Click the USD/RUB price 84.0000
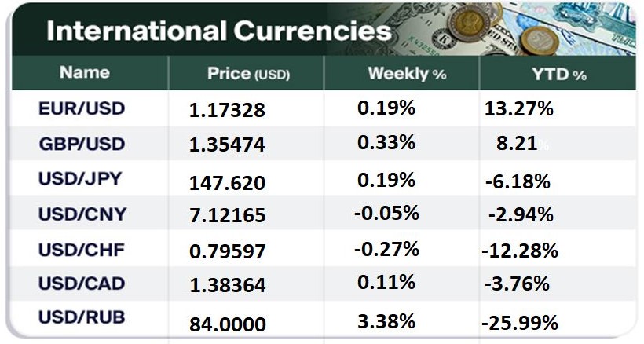Image resolution: width=644 pixels, height=344 pixels. click(x=227, y=324)
